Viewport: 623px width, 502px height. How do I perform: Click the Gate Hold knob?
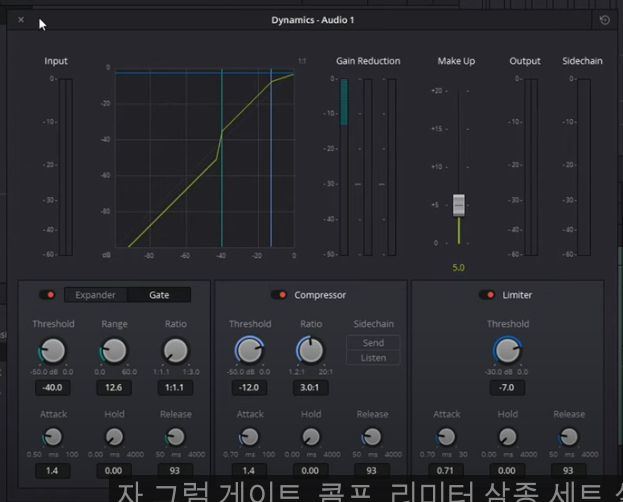coord(114,437)
